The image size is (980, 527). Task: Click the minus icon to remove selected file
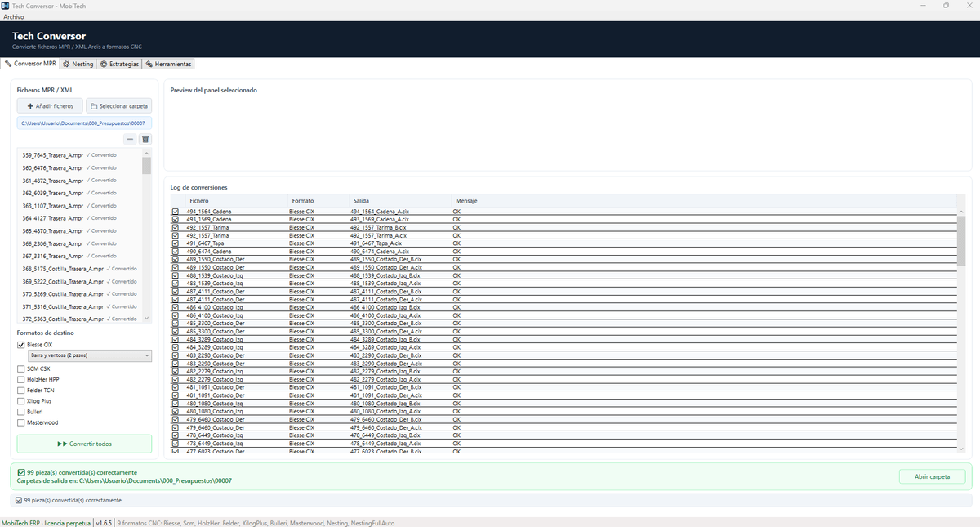tap(130, 140)
